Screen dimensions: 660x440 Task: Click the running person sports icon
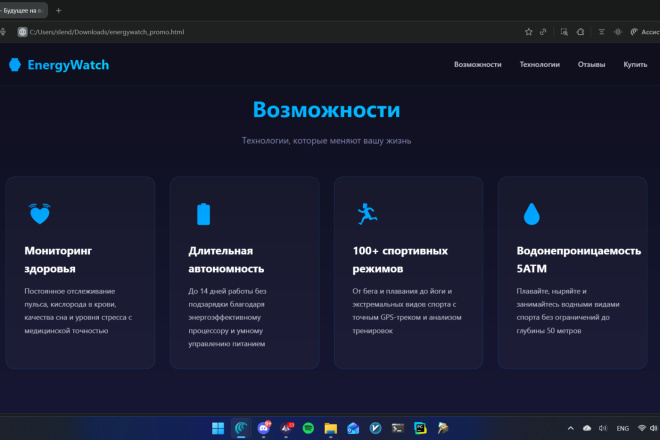pyautogui.click(x=367, y=213)
